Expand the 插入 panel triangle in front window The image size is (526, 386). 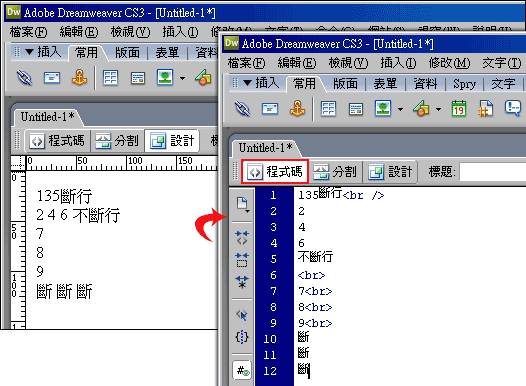tap(247, 82)
